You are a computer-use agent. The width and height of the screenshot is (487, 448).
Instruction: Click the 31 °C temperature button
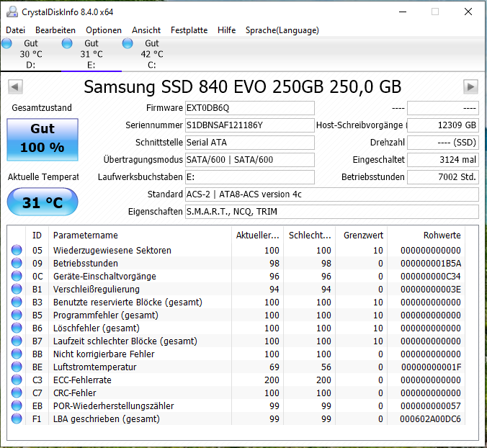(x=43, y=202)
